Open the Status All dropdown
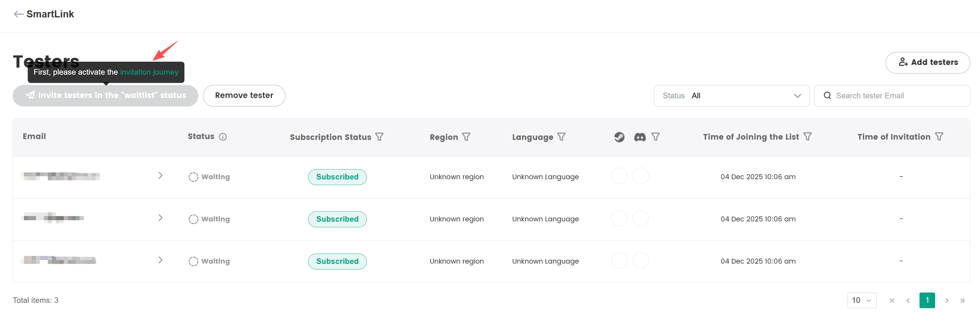Image resolution: width=980 pixels, height=325 pixels. pyautogui.click(x=731, y=96)
